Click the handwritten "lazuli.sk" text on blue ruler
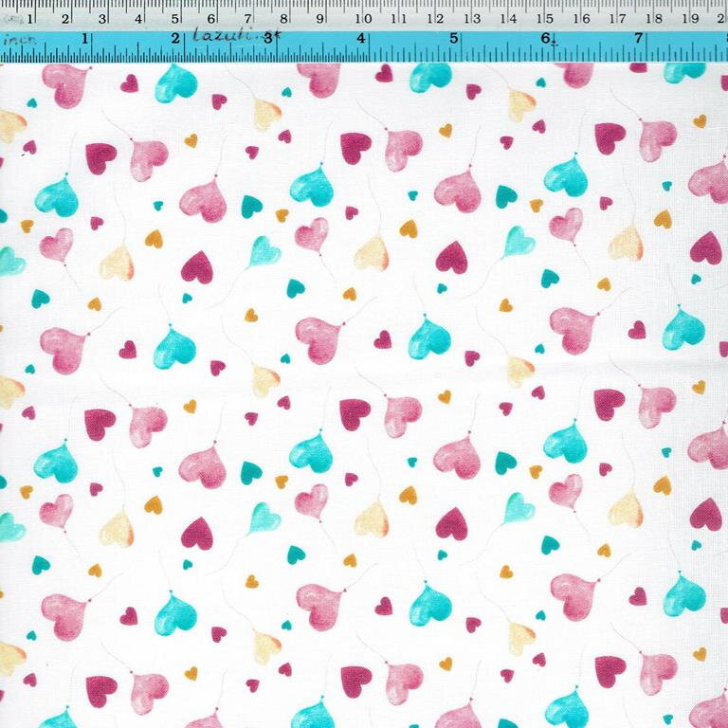The width and height of the screenshot is (728, 728). 235,35
